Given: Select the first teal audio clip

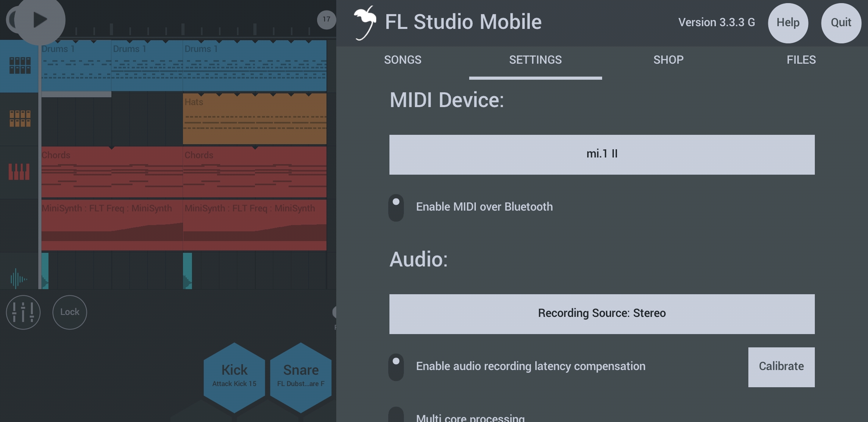Looking at the screenshot, I should tap(45, 271).
